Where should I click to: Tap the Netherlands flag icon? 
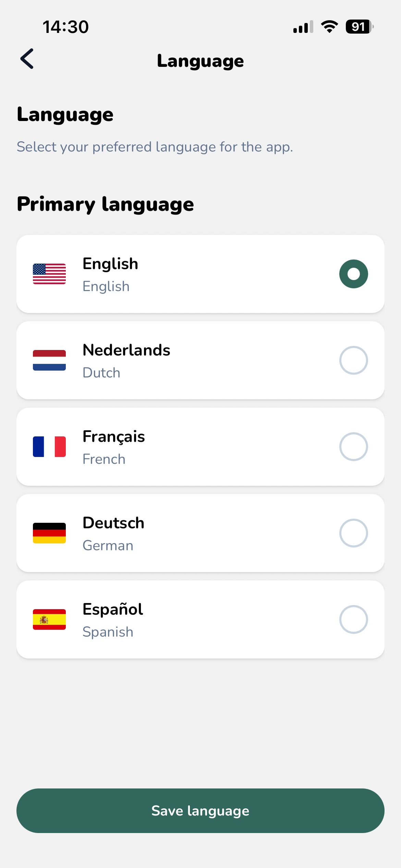pyautogui.click(x=49, y=360)
